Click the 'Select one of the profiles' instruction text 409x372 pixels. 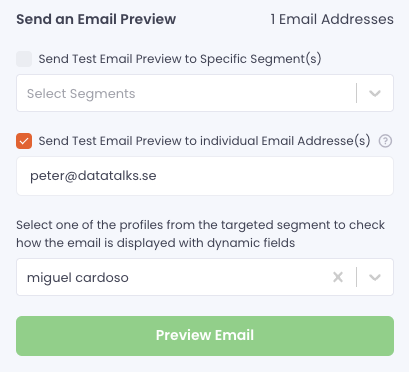[200, 234]
